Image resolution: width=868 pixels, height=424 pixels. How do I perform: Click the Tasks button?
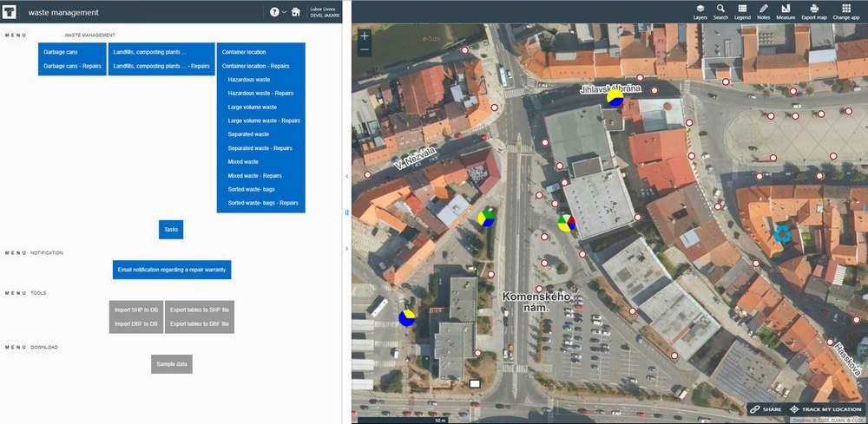pos(171,230)
